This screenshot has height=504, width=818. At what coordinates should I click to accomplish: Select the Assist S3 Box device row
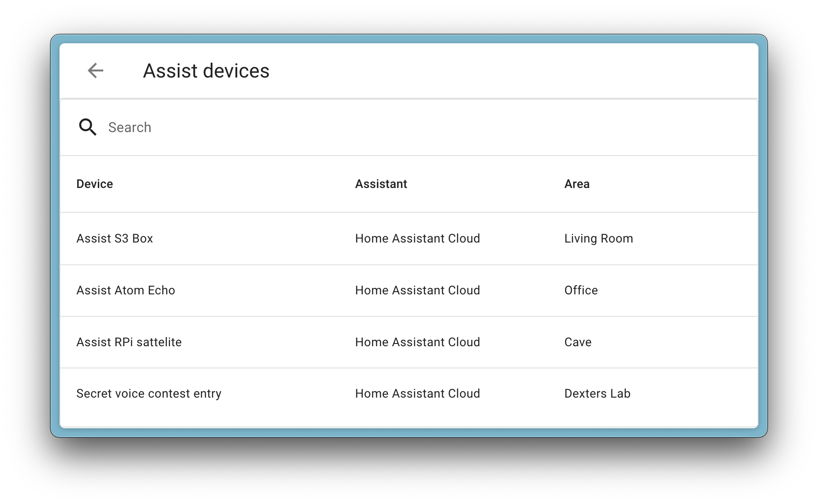115,238
